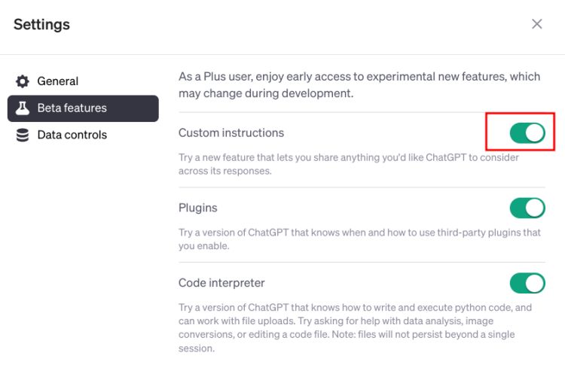Click the Plugins heading text

click(x=198, y=208)
